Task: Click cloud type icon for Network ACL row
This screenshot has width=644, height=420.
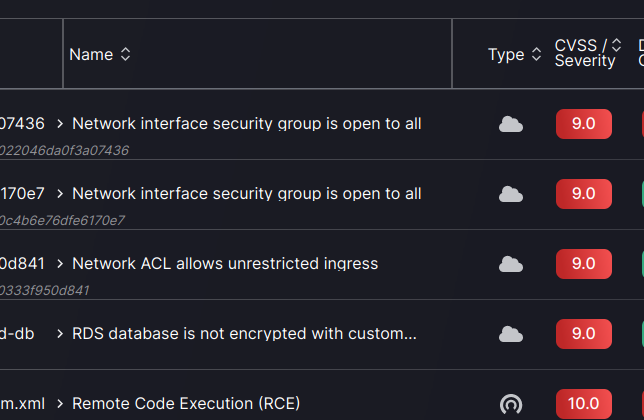Action: 511,264
